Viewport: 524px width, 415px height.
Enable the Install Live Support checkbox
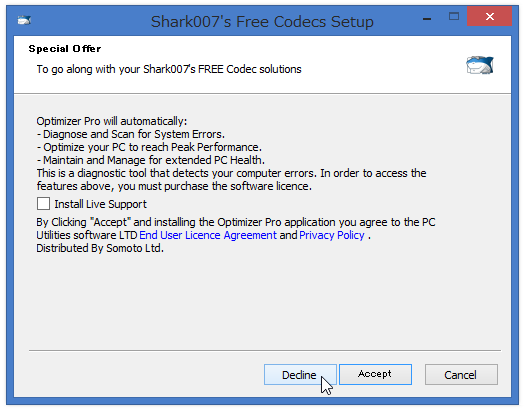coord(43,203)
